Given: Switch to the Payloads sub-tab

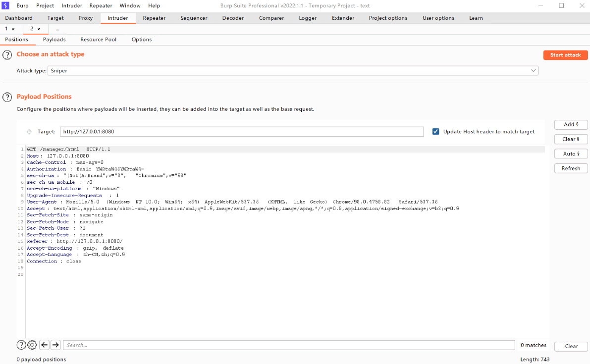Looking at the screenshot, I should pyautogui.click(x=54, y=40).
